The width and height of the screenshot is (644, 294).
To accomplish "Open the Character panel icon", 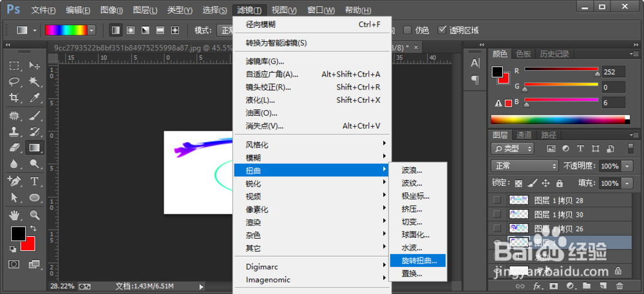I will click(x=475, y=63).
